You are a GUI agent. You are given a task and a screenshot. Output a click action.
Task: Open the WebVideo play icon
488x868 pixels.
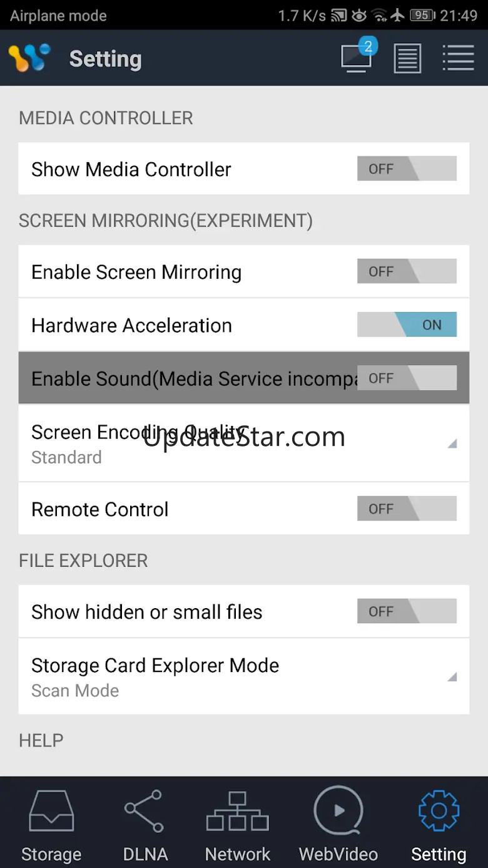point(338,811)
